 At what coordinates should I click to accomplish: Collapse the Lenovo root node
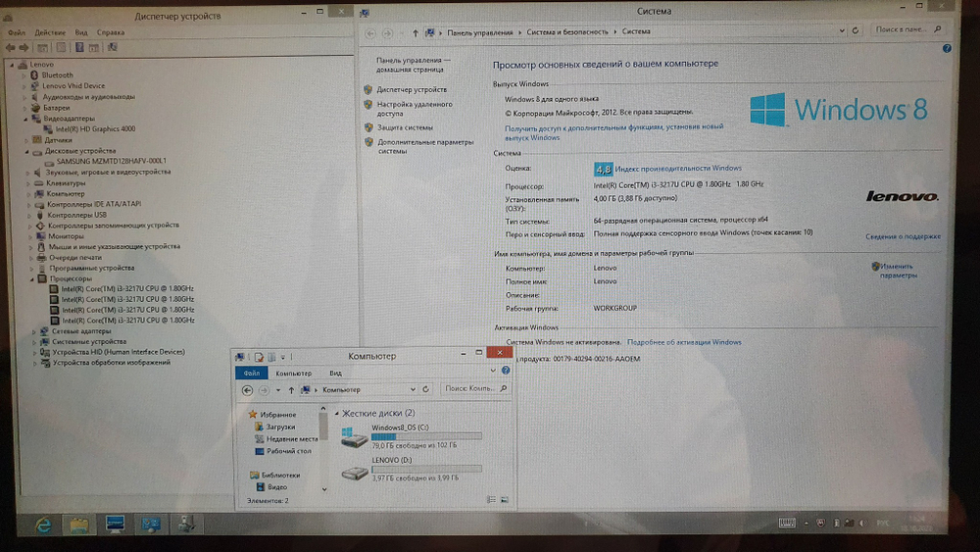click(12, 65)
